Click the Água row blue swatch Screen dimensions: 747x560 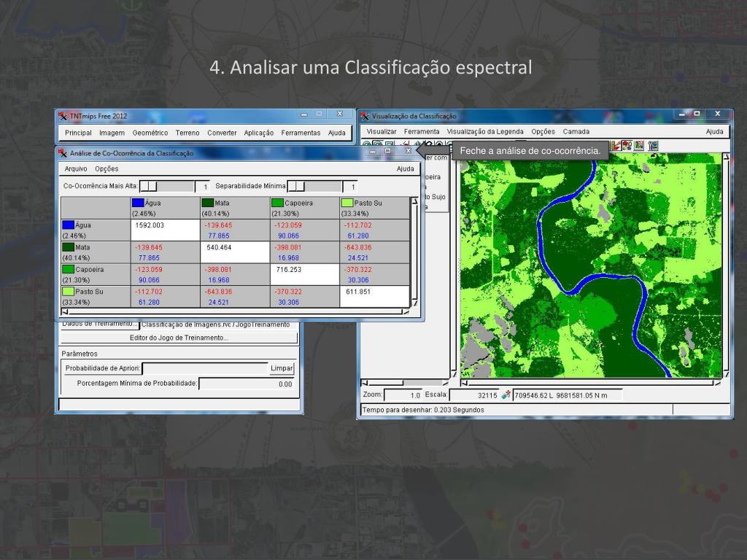click(x=68, y=225)
